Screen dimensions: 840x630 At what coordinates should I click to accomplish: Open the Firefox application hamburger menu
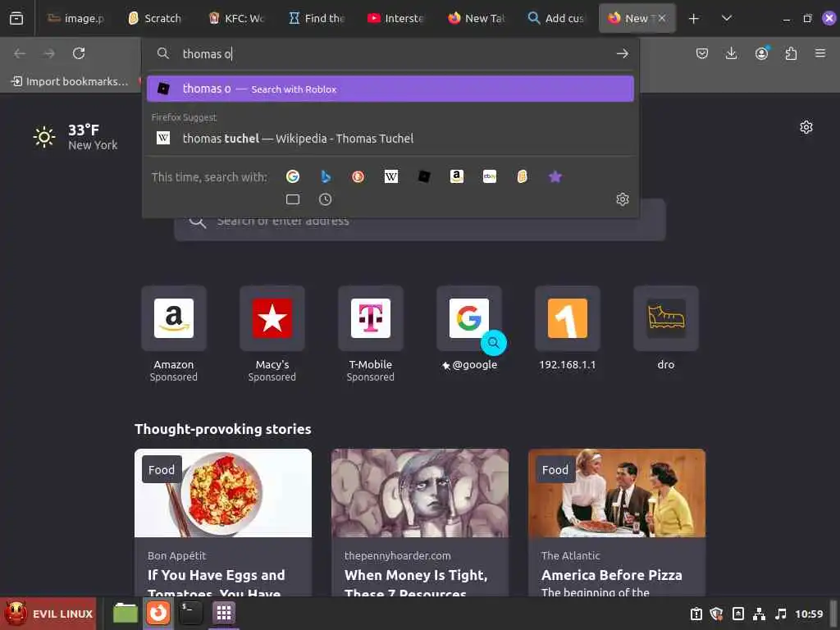[x=820, y=53]
